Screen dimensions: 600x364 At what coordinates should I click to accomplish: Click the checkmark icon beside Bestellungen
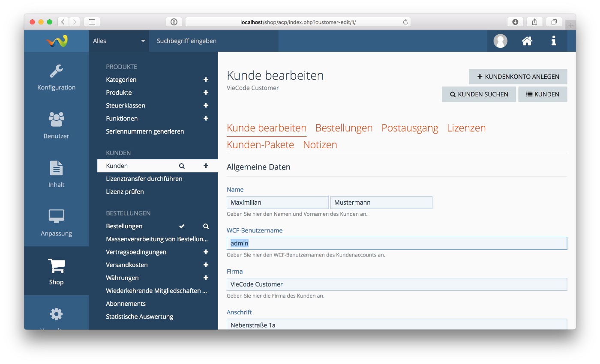pyautogui.click(x=182, y=226)
